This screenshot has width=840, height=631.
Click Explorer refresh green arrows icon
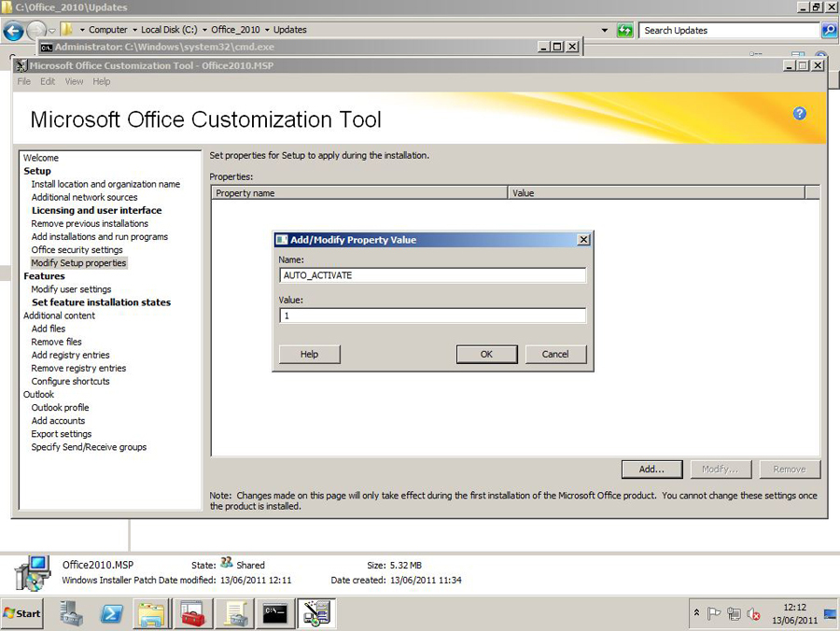(624, 30)
